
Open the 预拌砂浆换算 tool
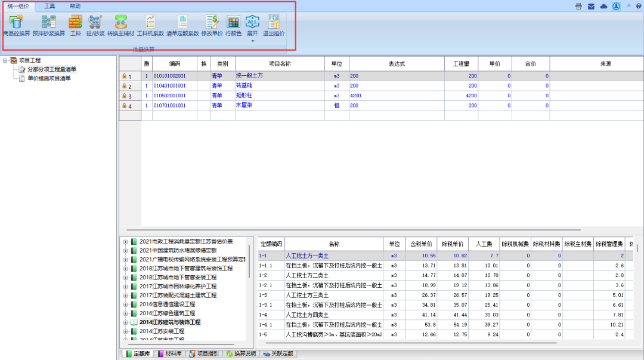pos(49,23)
